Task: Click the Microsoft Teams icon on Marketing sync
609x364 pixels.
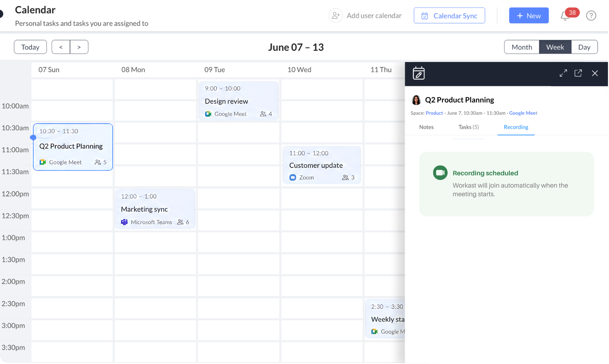Action: [x=124, y=222]
